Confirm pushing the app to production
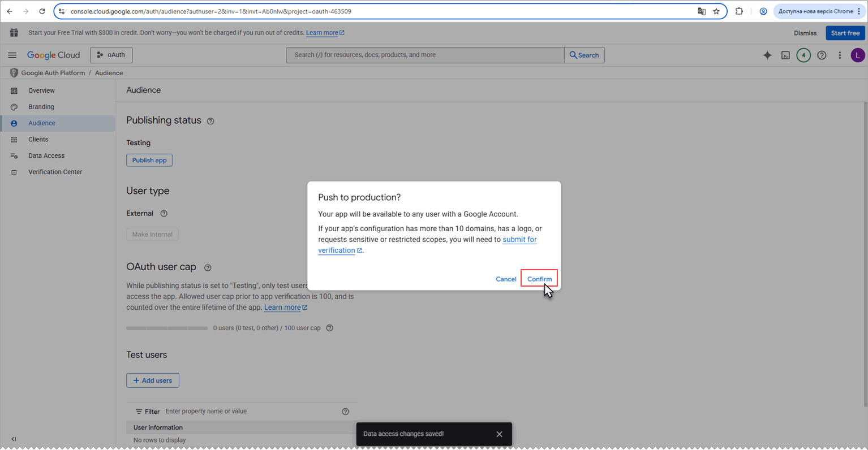868x450 pixels. pos(539,279)
